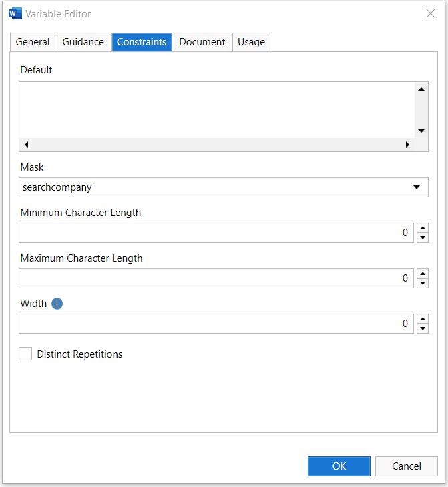The height and width of the screenshot is (487, 448).
Task: Decrease Minimum Character Length with down arrow
Action: (422, 237)
